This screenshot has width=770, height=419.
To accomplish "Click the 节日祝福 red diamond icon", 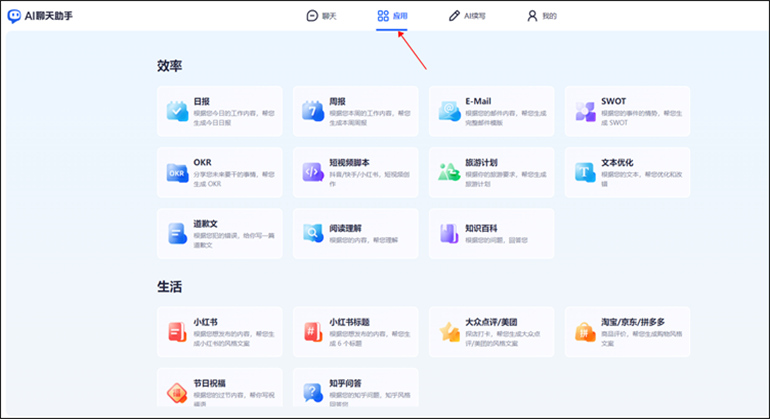I will (177, 392).
